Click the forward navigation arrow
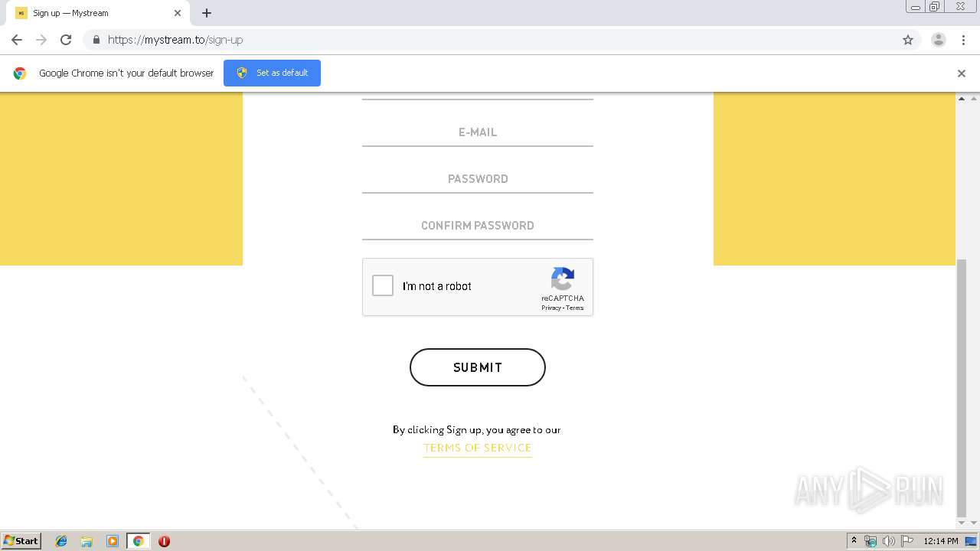The image size is (980, 551). [x=41, y=40]
